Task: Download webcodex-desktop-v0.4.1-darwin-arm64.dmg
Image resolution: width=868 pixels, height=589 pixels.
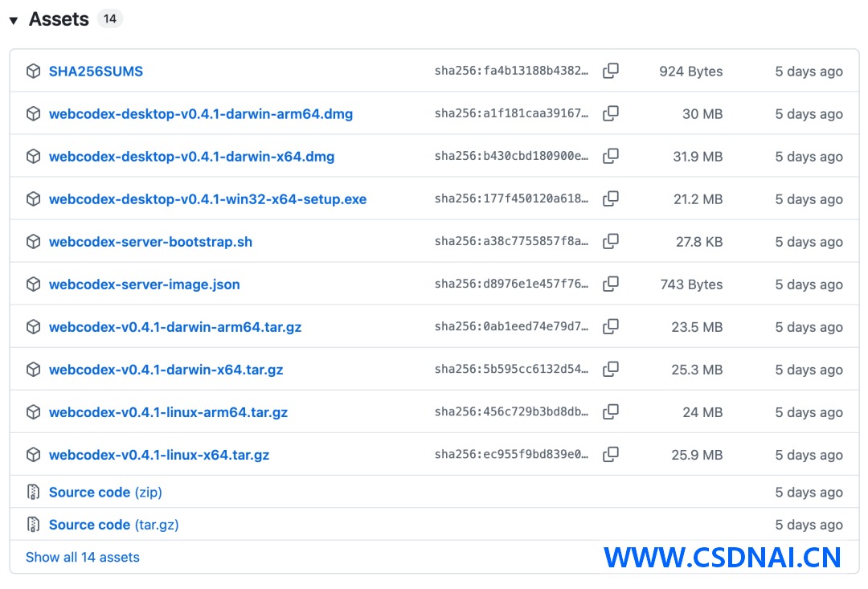Action: click(x=201, y=114)
